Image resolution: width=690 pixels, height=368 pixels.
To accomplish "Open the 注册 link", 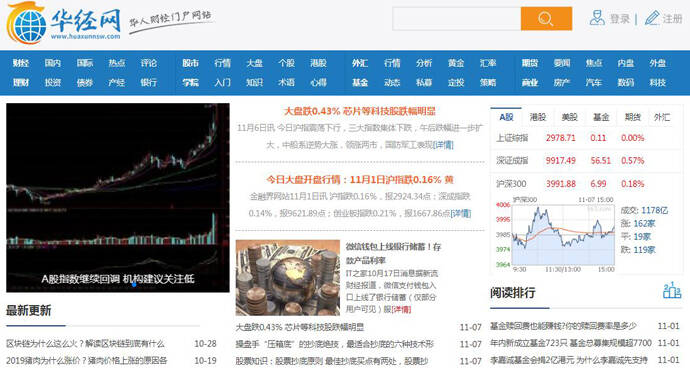I will [x=673, y=19].
